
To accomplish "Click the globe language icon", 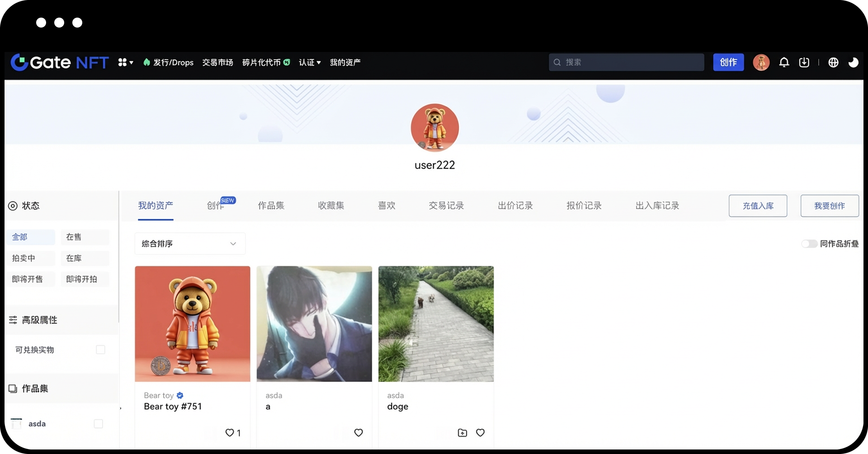I will tap(833, 62).
